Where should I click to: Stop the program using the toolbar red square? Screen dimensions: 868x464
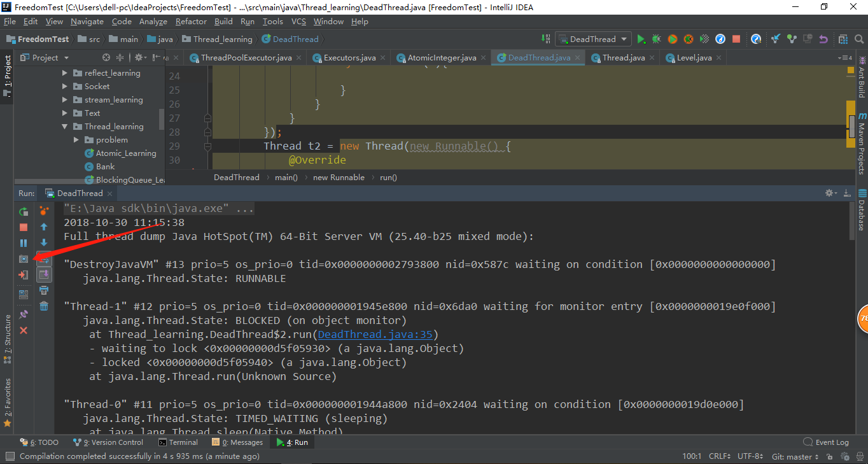(736, 39)
